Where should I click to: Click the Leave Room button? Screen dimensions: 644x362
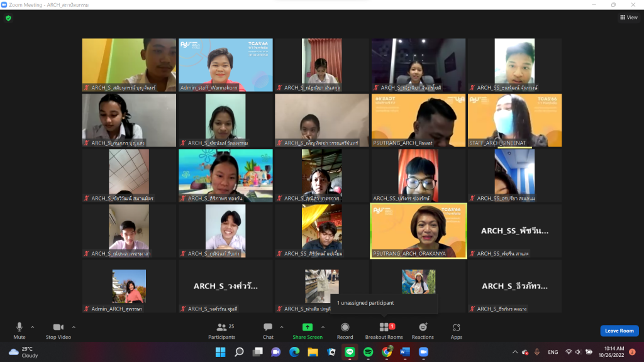click(x=619, y=331)
